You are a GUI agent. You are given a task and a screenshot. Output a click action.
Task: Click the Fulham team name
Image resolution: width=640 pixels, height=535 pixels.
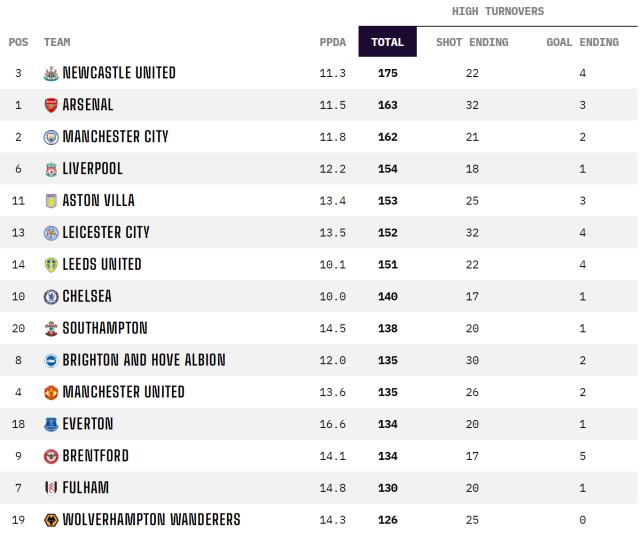[85, 488]
